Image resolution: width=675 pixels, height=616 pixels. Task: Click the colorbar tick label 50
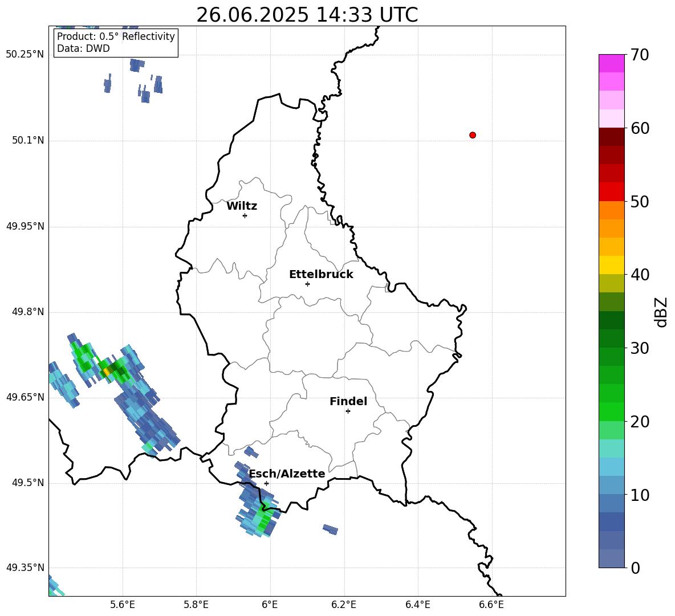tap(640, 201)
